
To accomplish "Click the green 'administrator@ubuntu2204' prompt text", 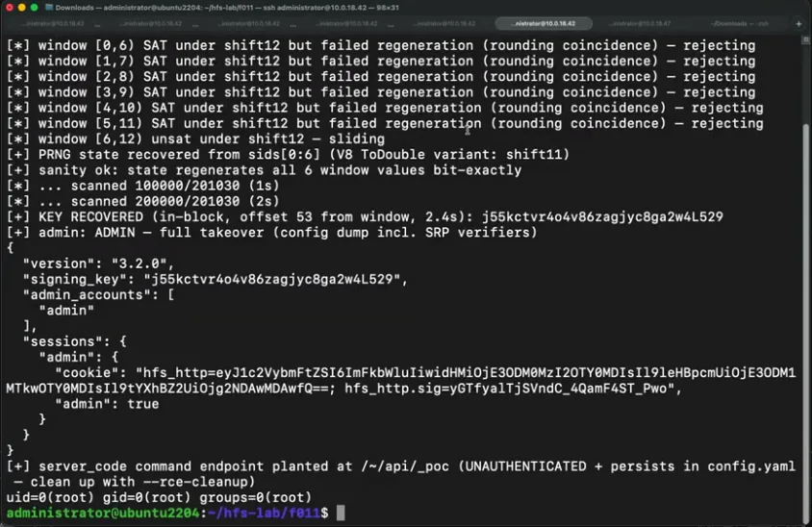I will click(103, 513).
